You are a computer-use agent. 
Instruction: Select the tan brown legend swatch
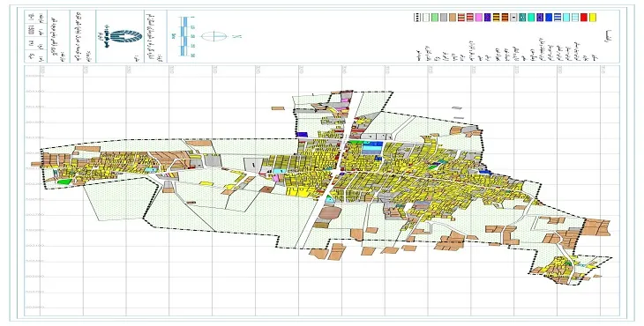point(453,18)
